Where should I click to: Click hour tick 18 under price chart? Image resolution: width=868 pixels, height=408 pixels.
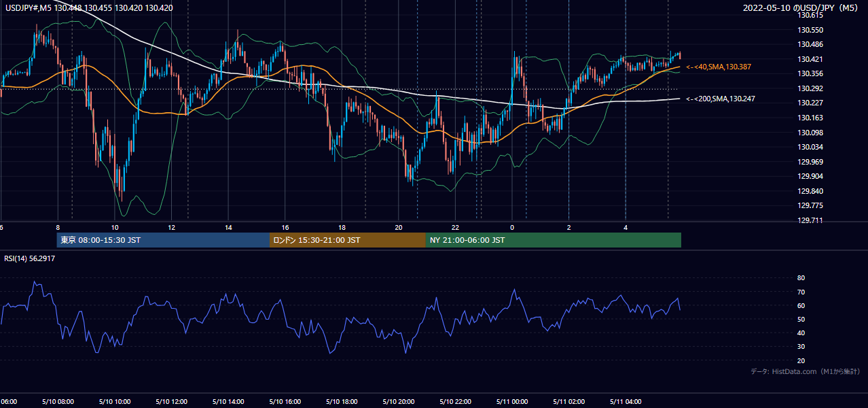[342, 228]
